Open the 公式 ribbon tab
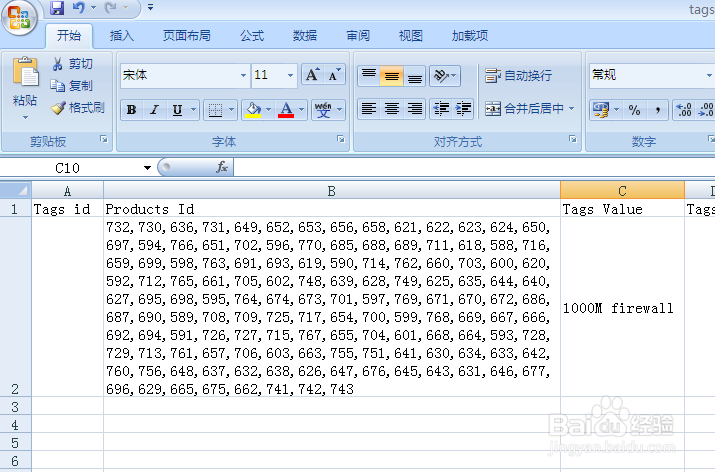 (x=252, y=36)
